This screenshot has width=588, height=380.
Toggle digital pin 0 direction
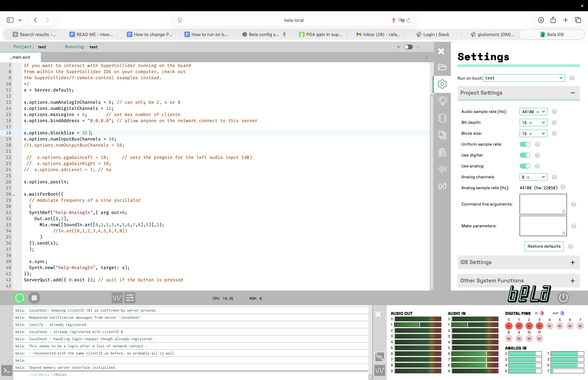click(509, 326)
